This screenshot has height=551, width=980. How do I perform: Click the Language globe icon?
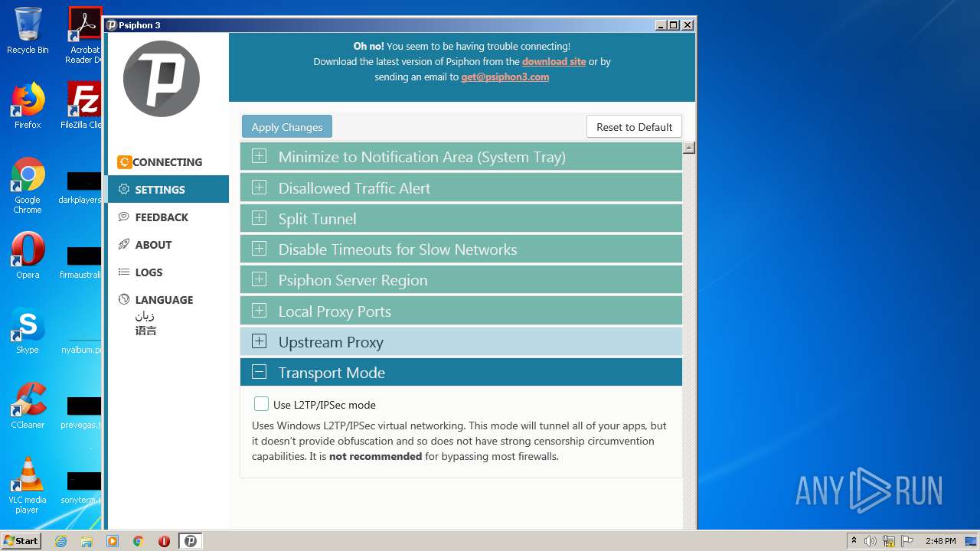[124, 300]
